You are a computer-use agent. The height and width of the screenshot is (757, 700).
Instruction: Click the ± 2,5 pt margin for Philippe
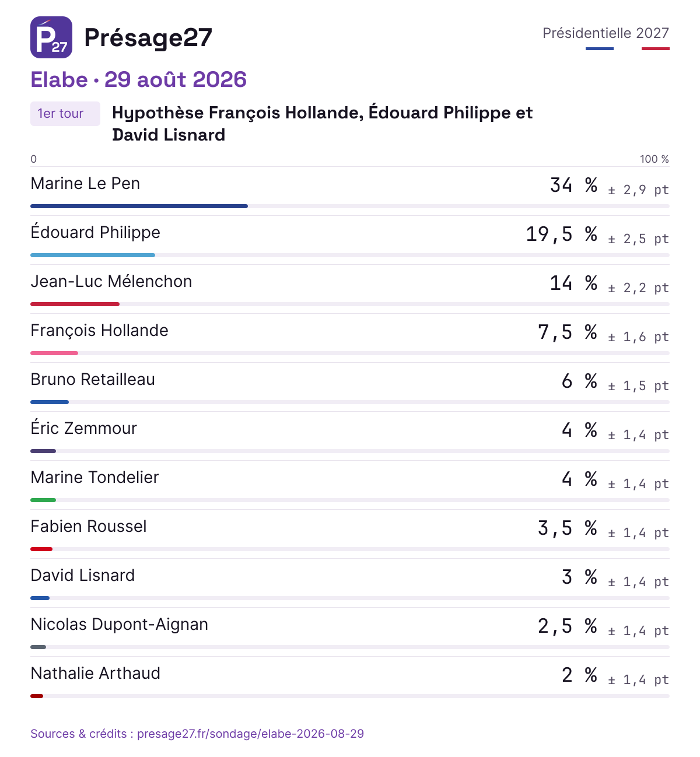click(x=638, y=239)
